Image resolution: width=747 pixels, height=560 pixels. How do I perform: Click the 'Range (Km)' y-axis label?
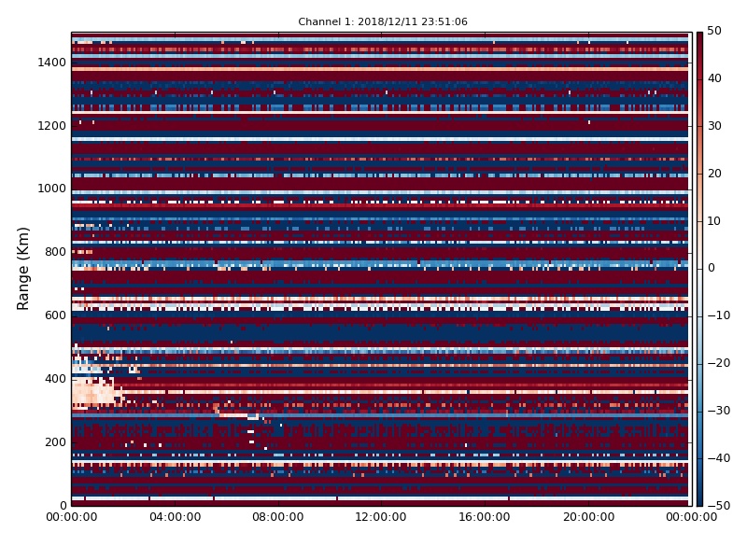[x=22, y=269]
